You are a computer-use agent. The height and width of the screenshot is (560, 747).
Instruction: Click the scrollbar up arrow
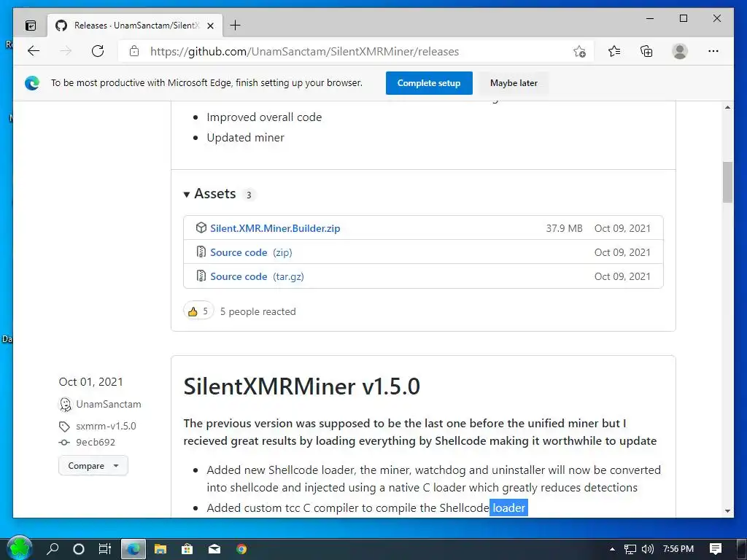(x=727, y=108)
